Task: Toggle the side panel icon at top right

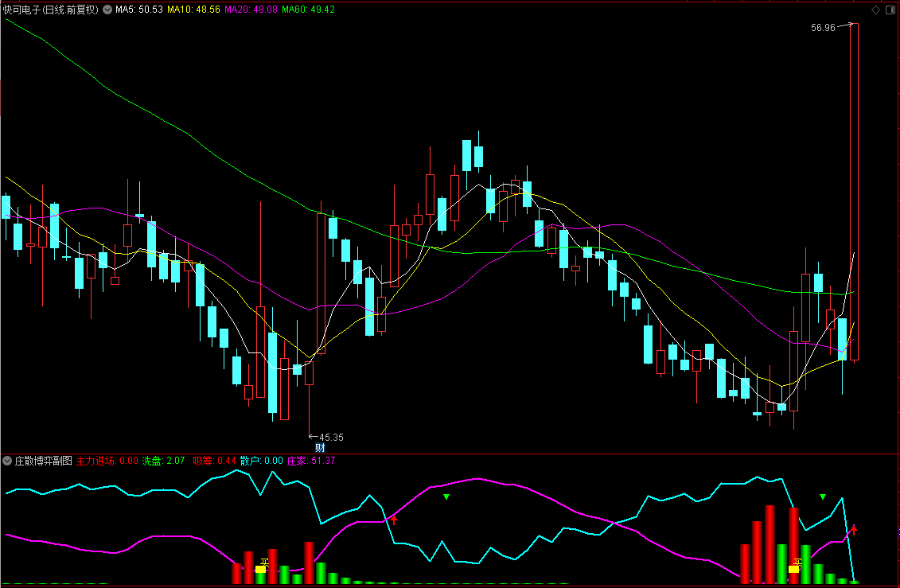Action: pos(890,10)
